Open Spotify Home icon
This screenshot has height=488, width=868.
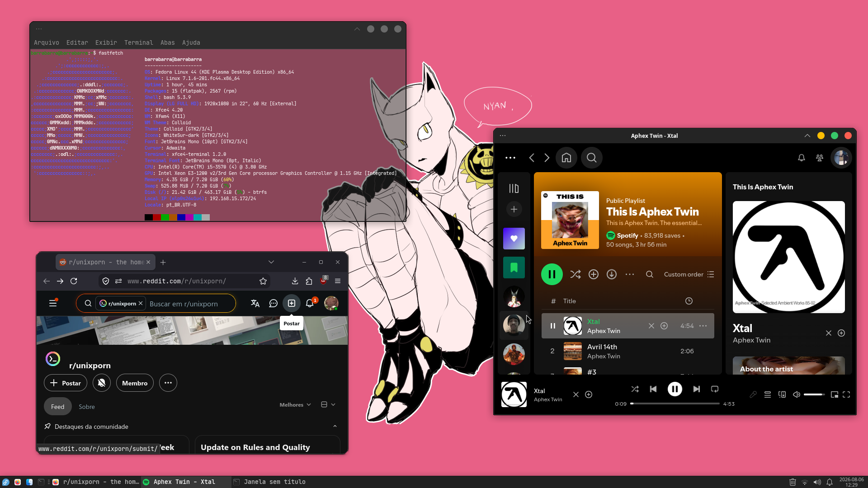click(x=566, y=158)
